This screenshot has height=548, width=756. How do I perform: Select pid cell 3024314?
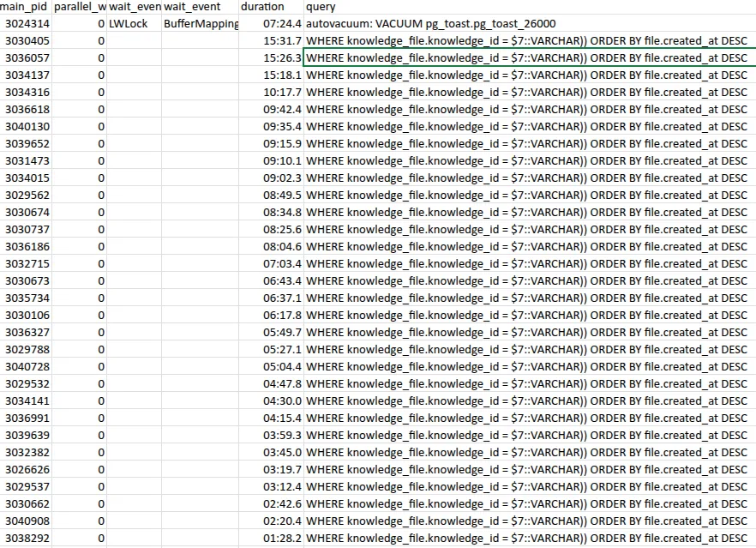coord(26,24)
